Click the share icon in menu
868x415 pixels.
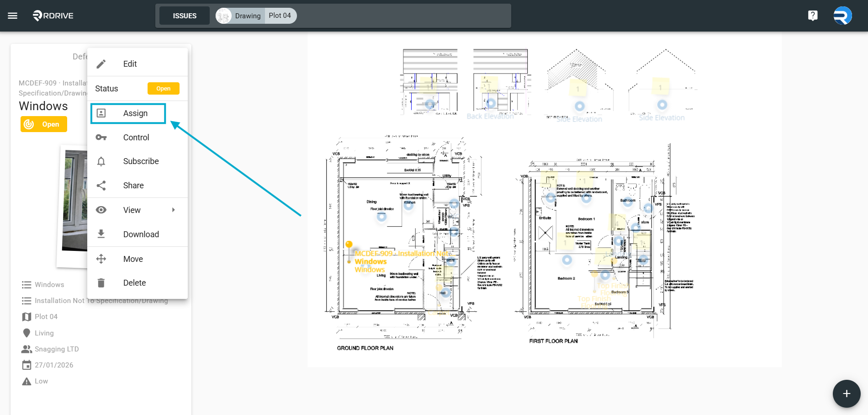click(101, 186)
